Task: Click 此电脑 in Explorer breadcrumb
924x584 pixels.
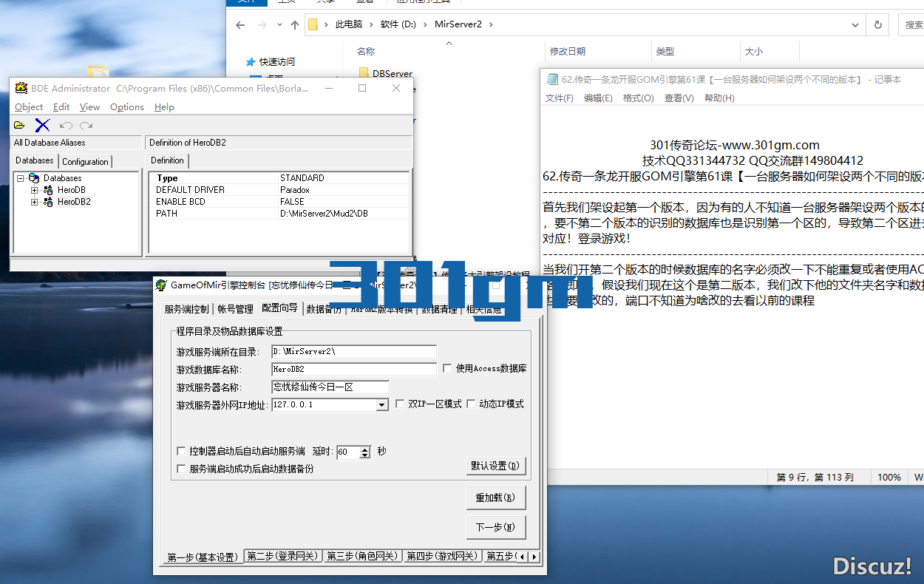Action: point(349,24)
